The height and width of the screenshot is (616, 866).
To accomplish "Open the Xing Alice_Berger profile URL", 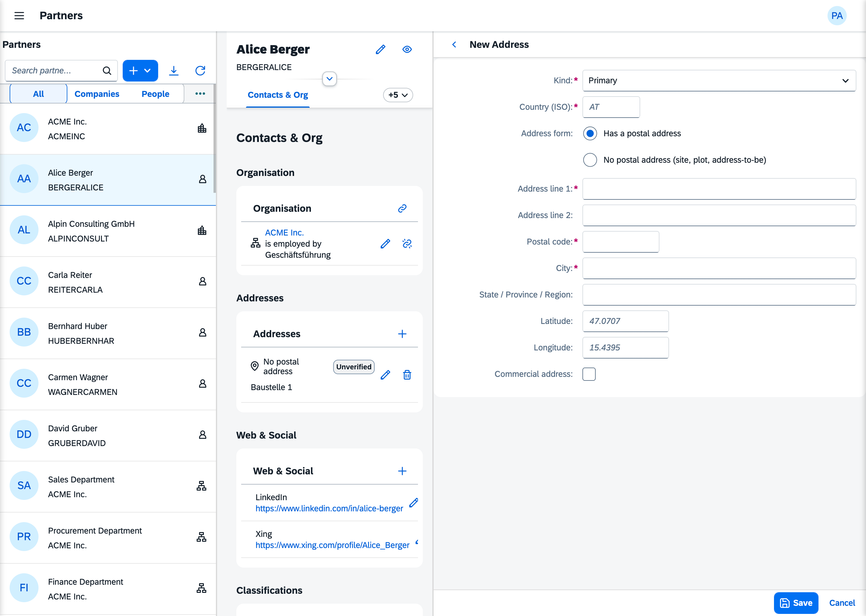I will pos(332,545).
